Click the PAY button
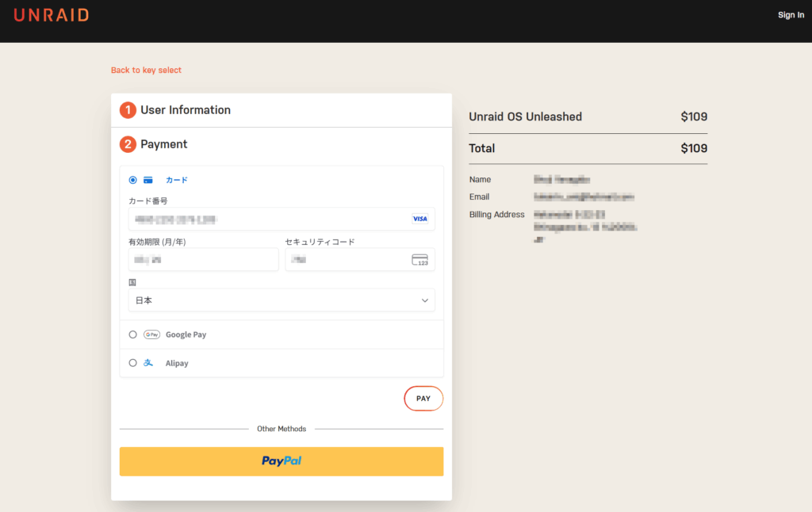The width and height of the screenshot is (812, 512). (x=423, y=399)
